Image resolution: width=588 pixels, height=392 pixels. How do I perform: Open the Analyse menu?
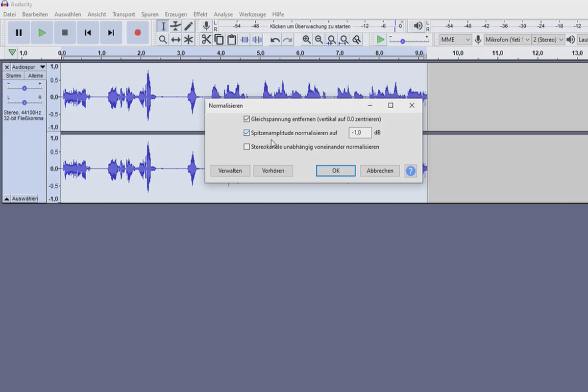pyautogui.click(x=223, y=14)
